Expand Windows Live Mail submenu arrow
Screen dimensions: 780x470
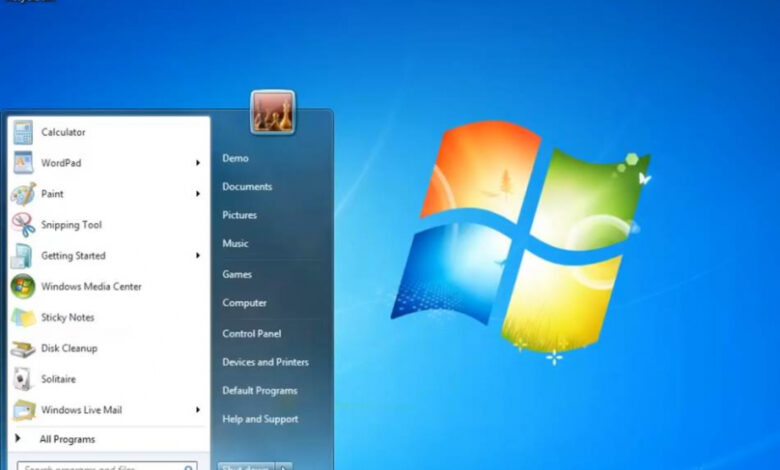197,410
